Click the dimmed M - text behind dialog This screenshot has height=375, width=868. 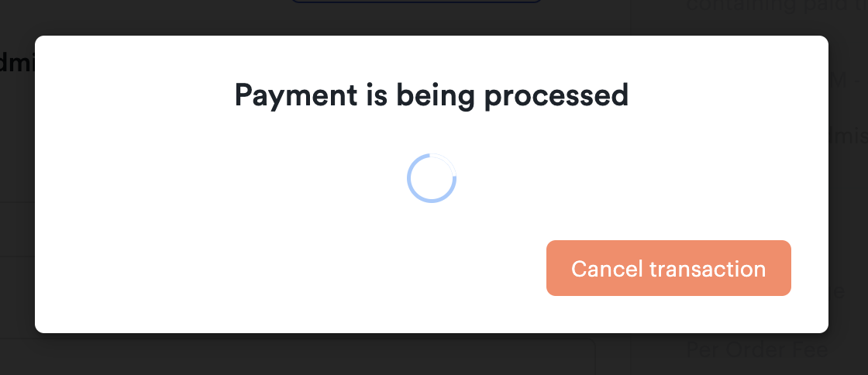point(847,82)
